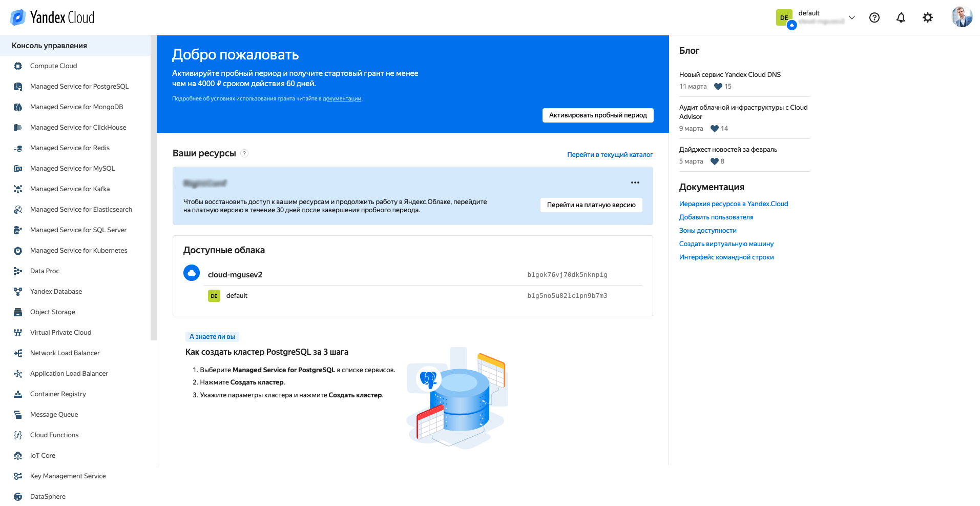The height and width of the screenshot is (506, 980).
Task: Click the Managed Service for MongoDB icon
Action: click(x=18, y=107)
